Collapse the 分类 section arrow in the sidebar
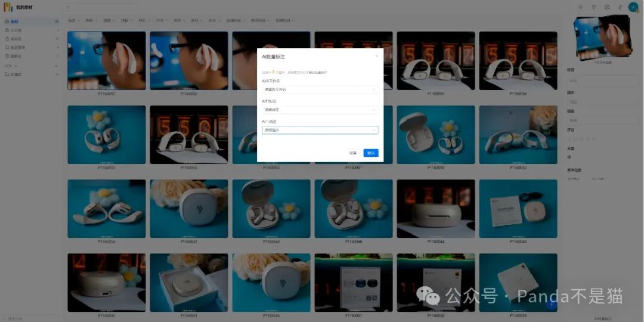644x322 pixels. (x=16, y=66)
